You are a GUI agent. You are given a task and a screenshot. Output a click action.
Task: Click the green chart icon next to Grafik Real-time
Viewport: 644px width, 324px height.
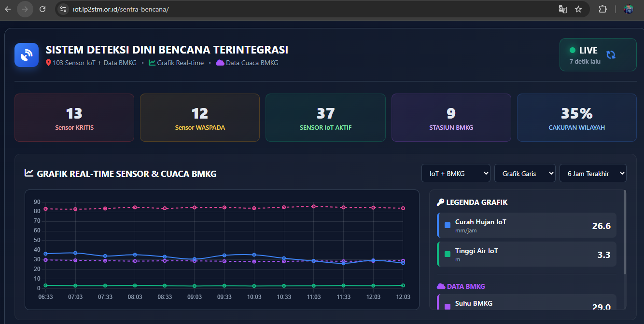coord(152,62)
